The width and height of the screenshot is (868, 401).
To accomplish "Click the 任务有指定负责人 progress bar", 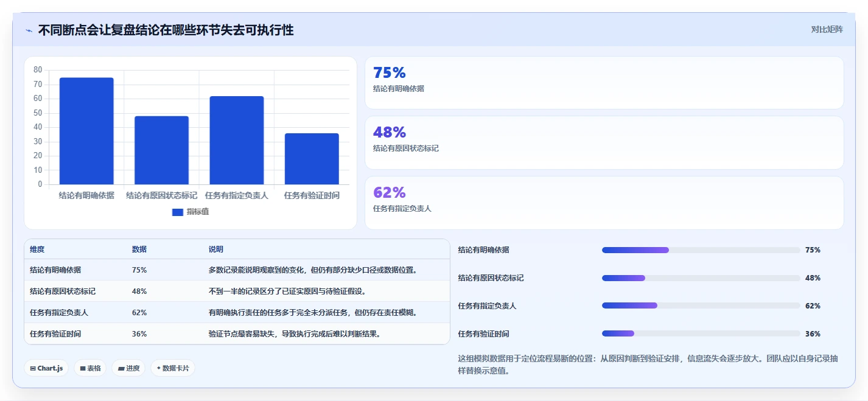I will tap(701, 306).
